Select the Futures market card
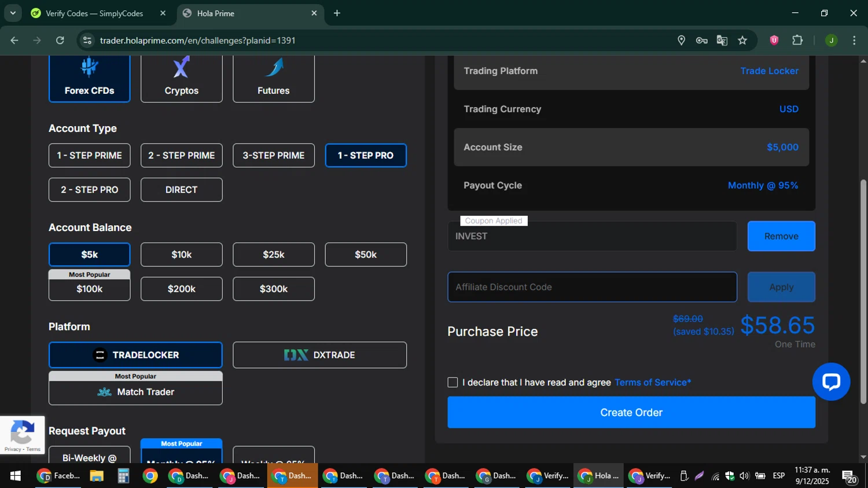Viewport: 868px width, 488px height. tap(274, 79)
